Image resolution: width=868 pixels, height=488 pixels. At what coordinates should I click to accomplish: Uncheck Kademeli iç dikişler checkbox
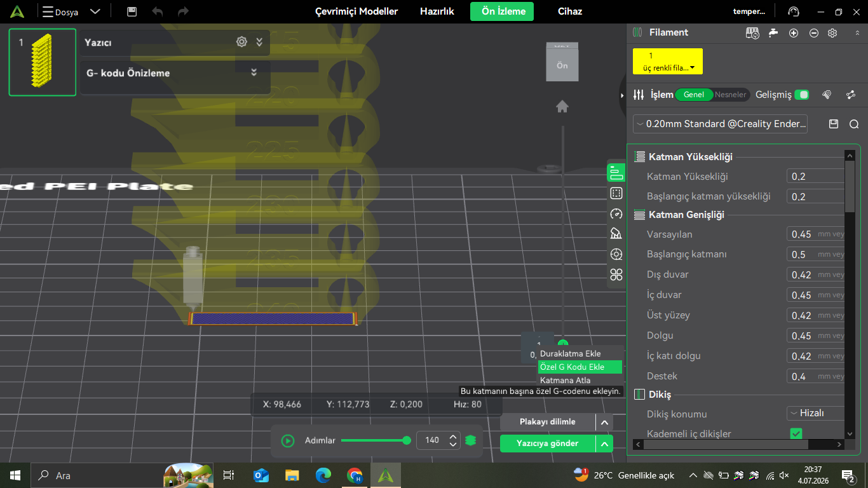click(796, 433)
